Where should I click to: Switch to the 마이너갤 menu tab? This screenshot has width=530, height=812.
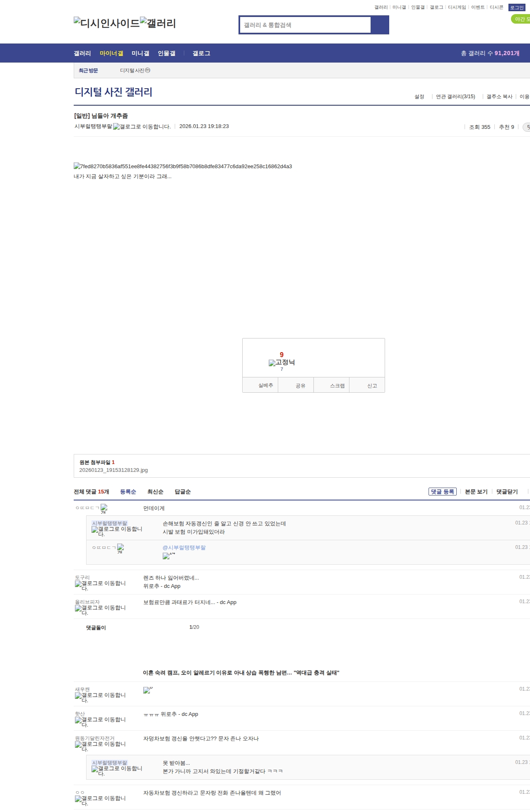[111, 53]
